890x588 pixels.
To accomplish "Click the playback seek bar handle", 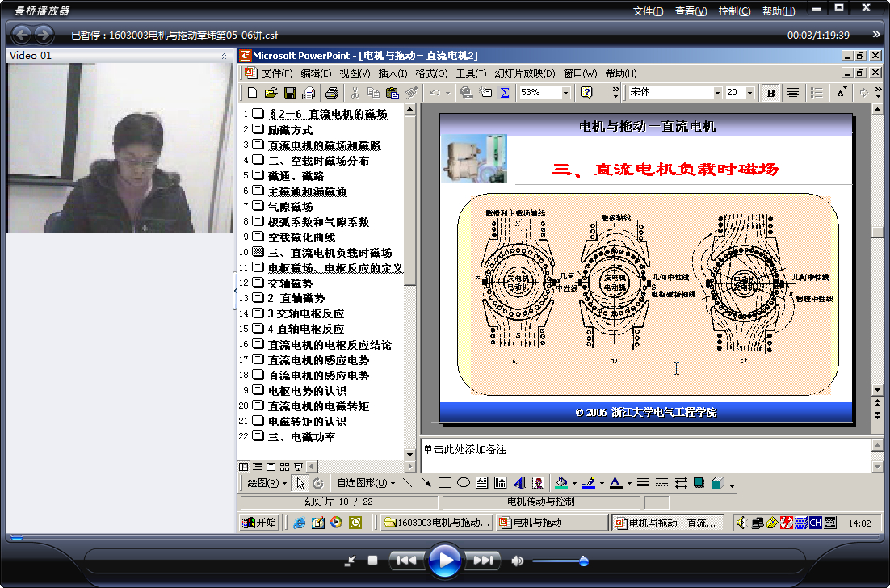I will [x=17, y=537].
